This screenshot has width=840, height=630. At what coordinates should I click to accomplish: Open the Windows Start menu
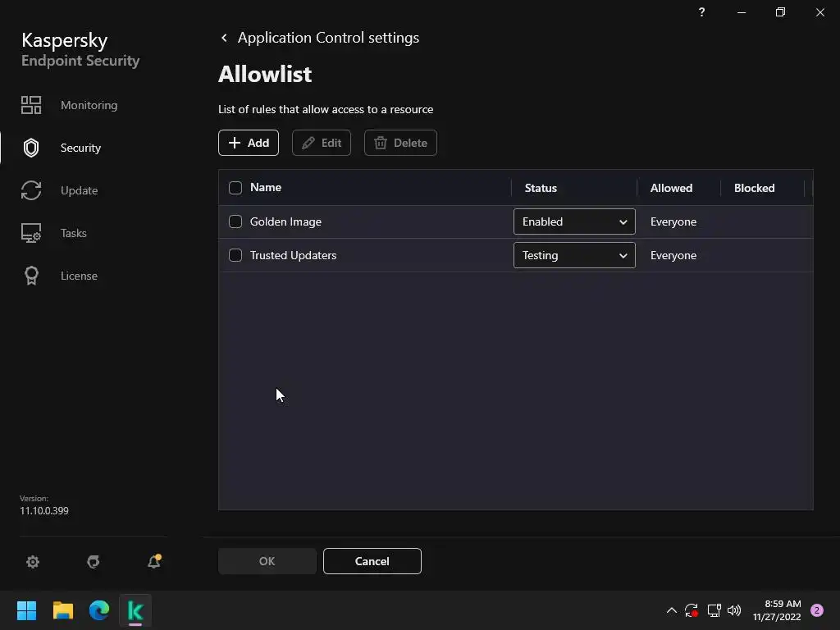tap(26, 610)
